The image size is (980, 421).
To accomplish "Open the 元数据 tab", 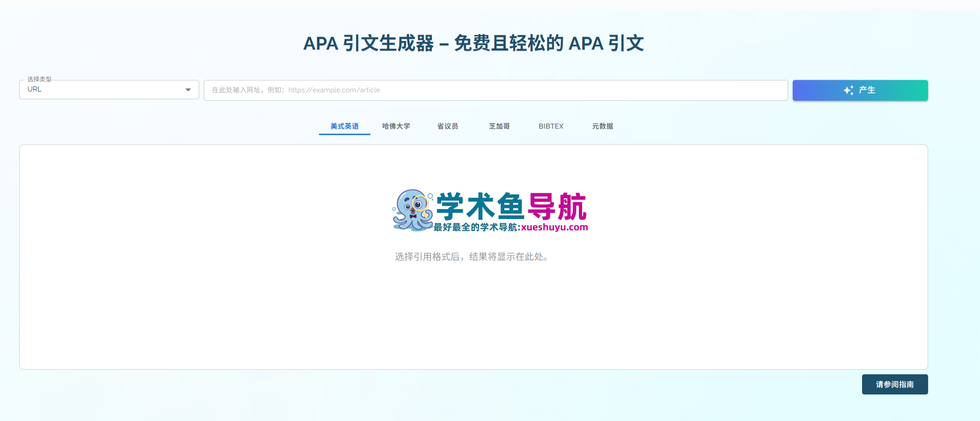I will point(603,126).
